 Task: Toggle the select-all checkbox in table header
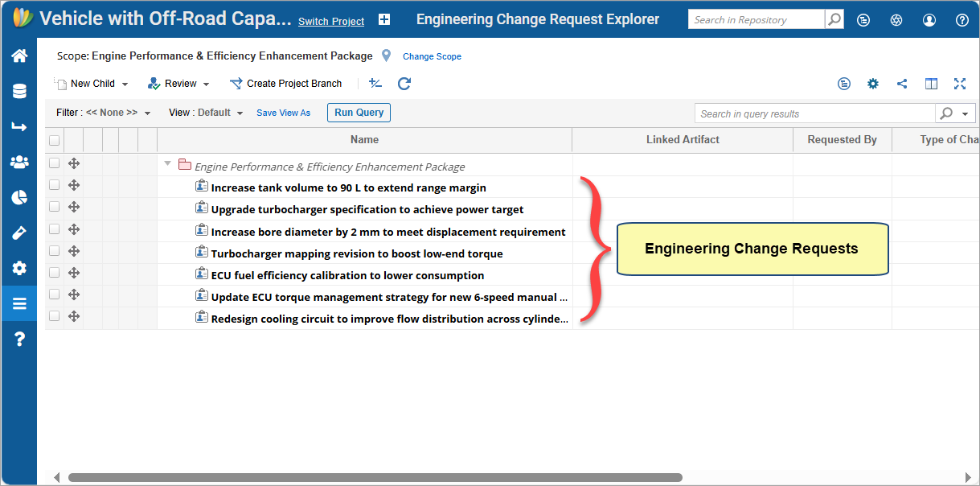point(55,140)
